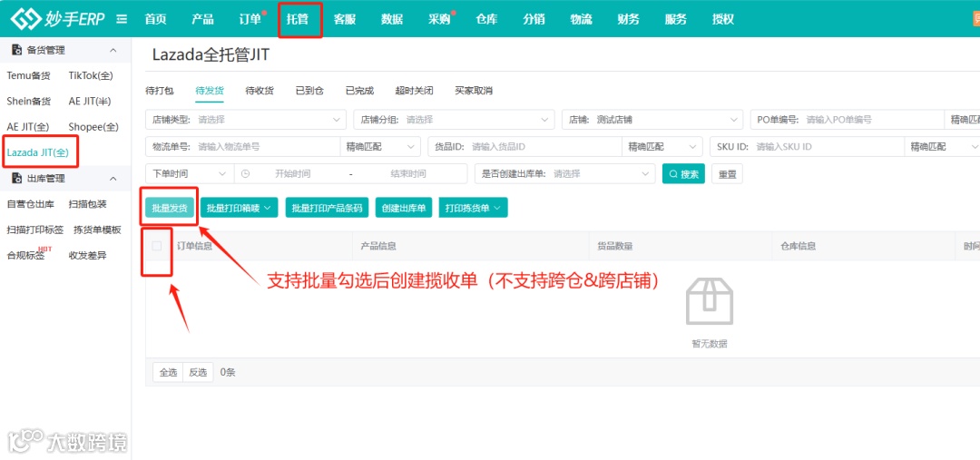980x460 pixels.
Task: Toggle the sidebar hamburger menu icon
Action: click(x=122, y=19)
